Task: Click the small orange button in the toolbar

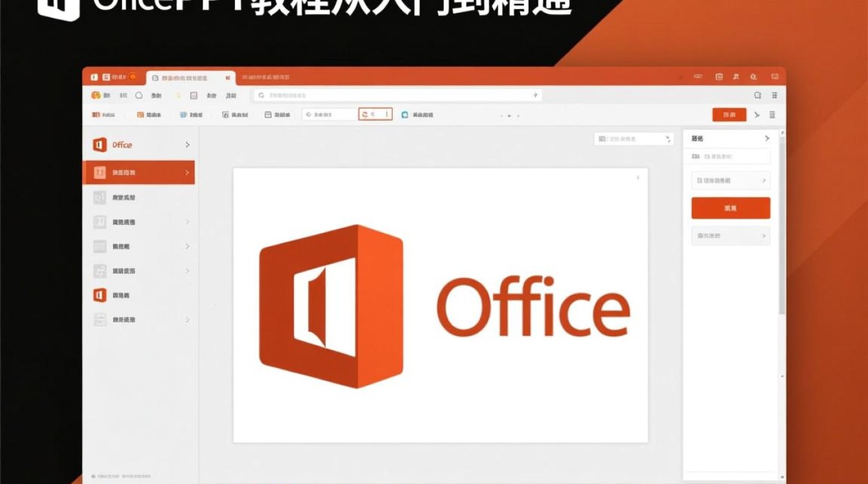Action: pos(729,115)
